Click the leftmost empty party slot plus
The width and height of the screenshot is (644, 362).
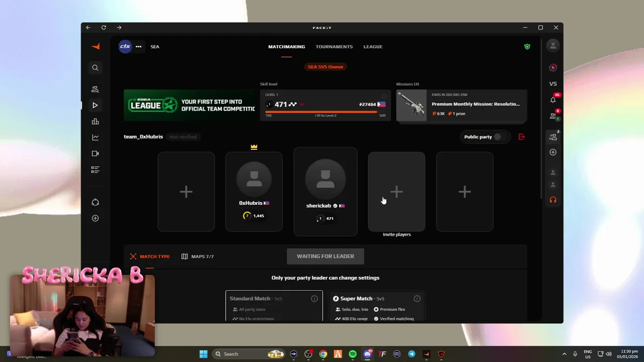tap(186, 192)
